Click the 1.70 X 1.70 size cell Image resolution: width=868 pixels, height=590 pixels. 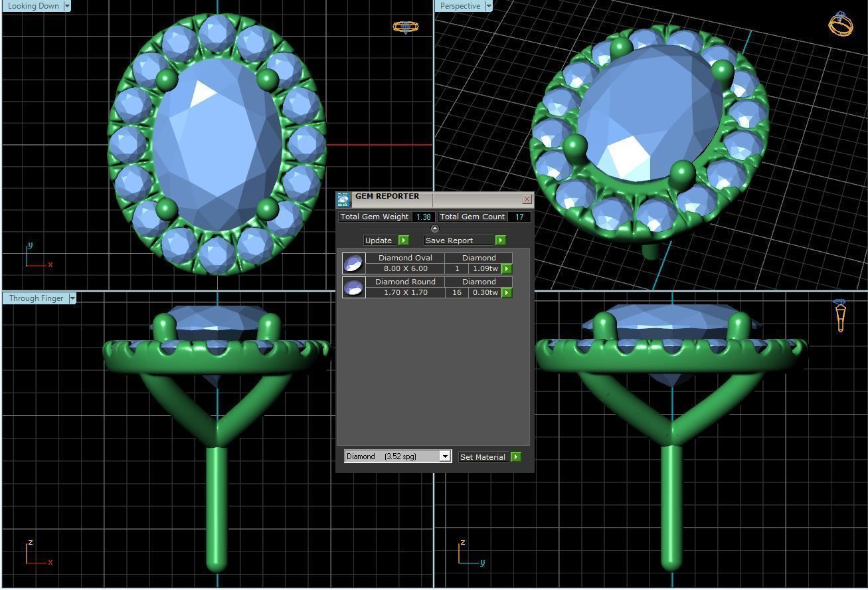tap(405, 292)
